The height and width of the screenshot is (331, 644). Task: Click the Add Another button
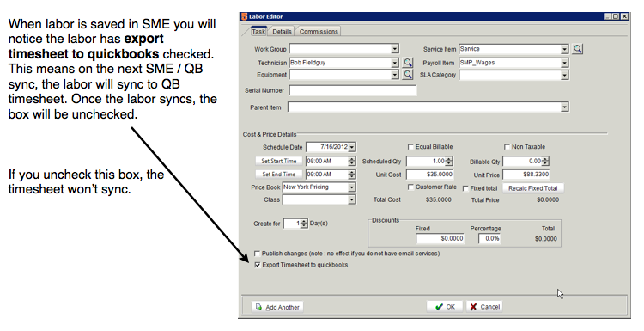coord(277,307)
